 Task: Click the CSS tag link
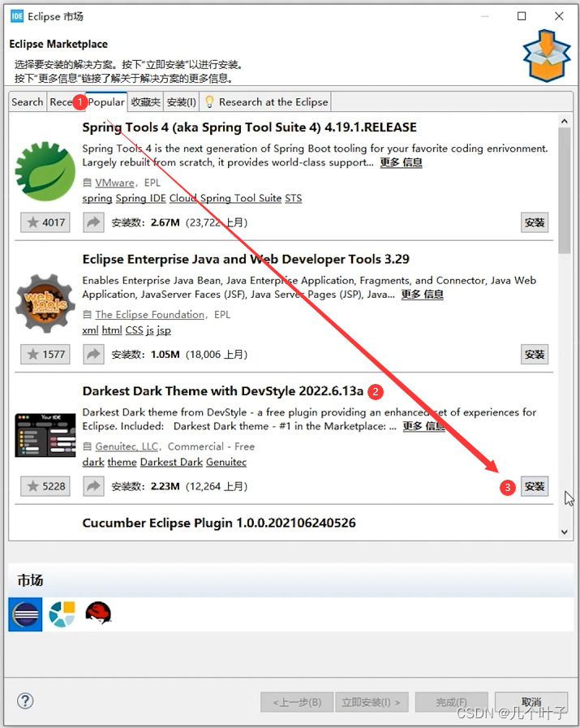(x=134, y=330)
